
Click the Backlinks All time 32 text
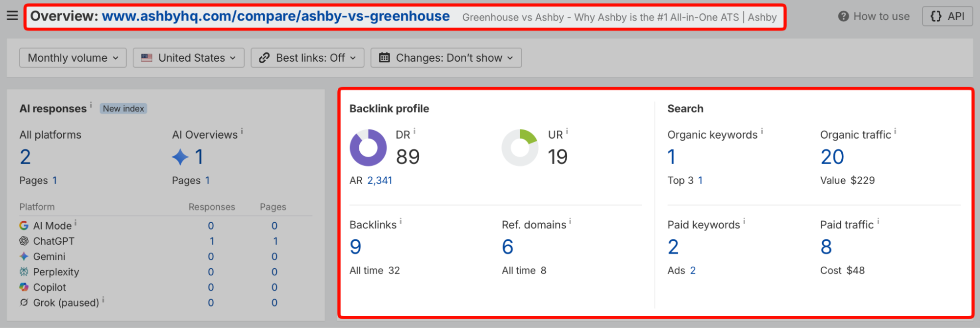[375, 270]
